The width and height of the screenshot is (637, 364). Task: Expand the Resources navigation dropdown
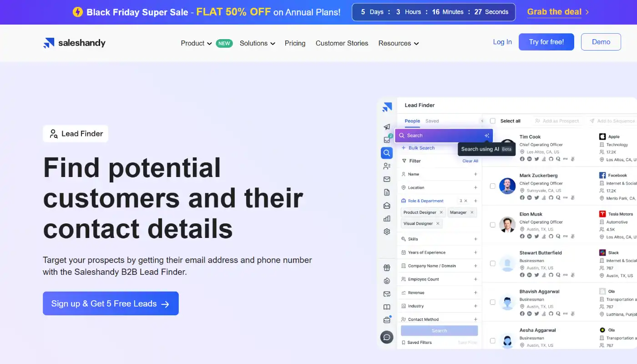coord(398,43)
